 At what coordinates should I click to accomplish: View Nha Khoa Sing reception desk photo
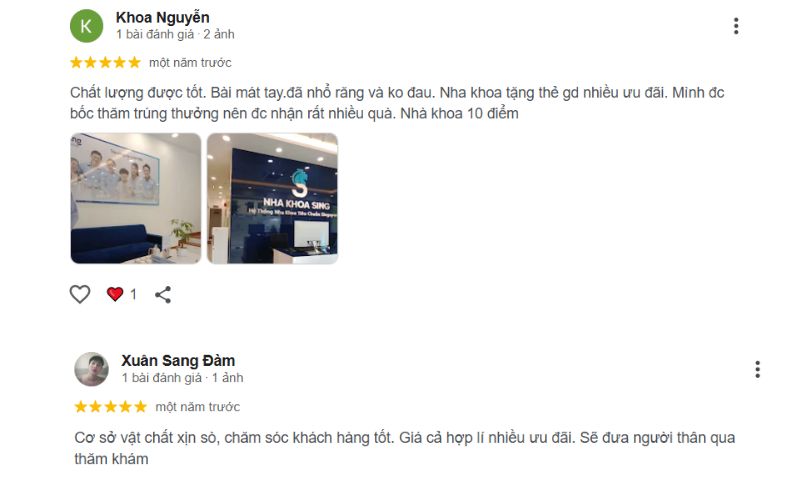[272, 198]
